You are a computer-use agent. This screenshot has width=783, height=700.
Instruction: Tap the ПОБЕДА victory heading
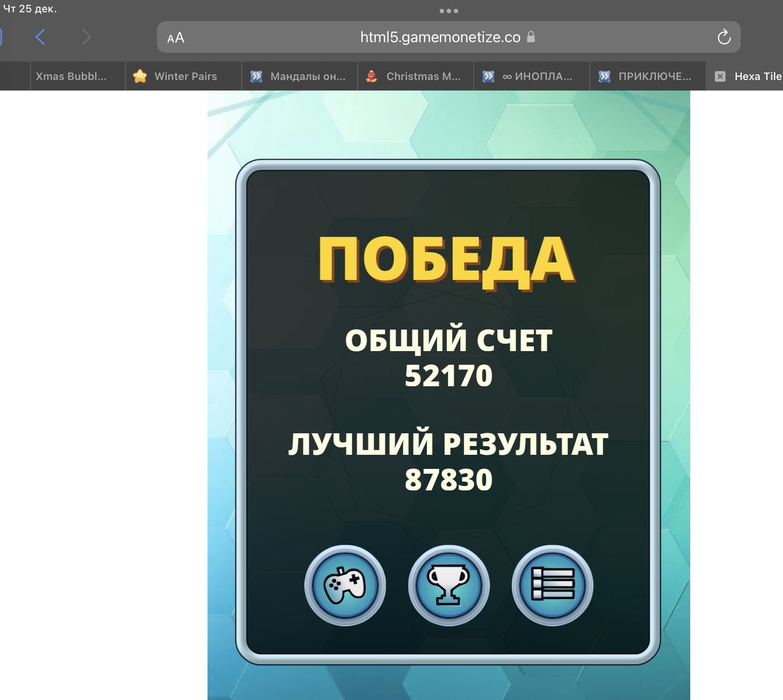click(x=447, y=260)
